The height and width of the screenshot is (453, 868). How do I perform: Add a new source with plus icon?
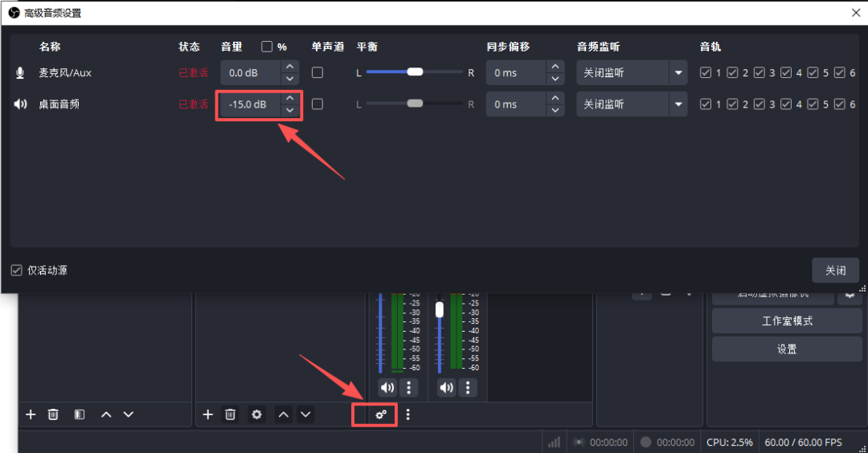[207, 414]
